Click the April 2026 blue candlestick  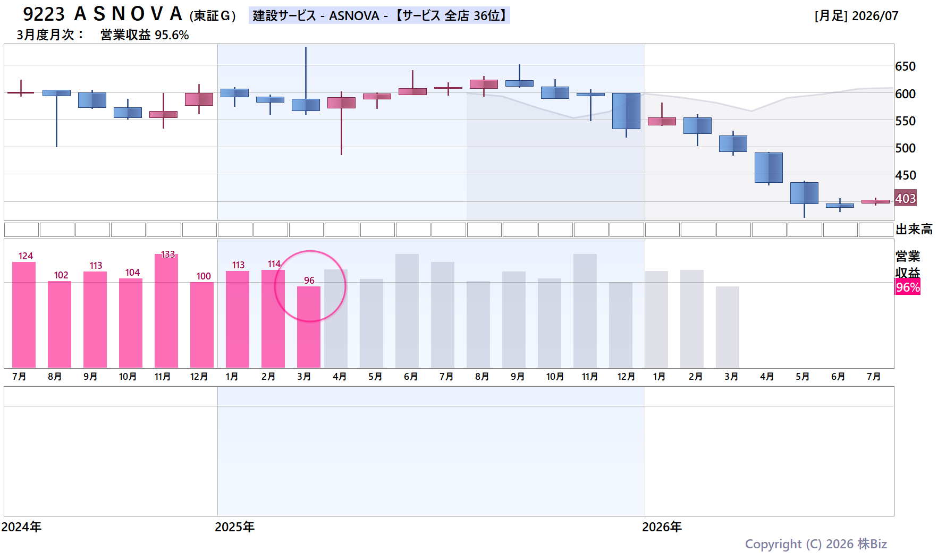[x=768, y=167]
